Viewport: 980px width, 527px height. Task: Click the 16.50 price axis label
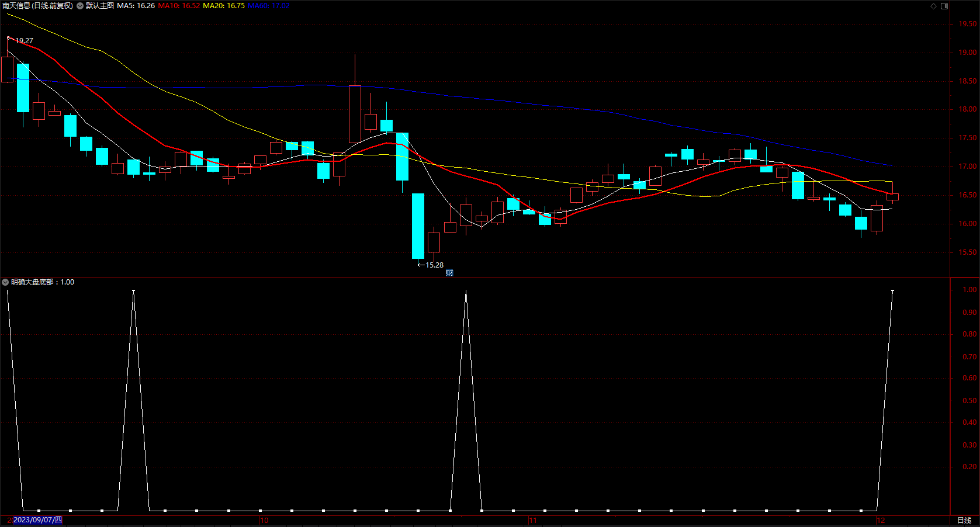coord(968,195)
